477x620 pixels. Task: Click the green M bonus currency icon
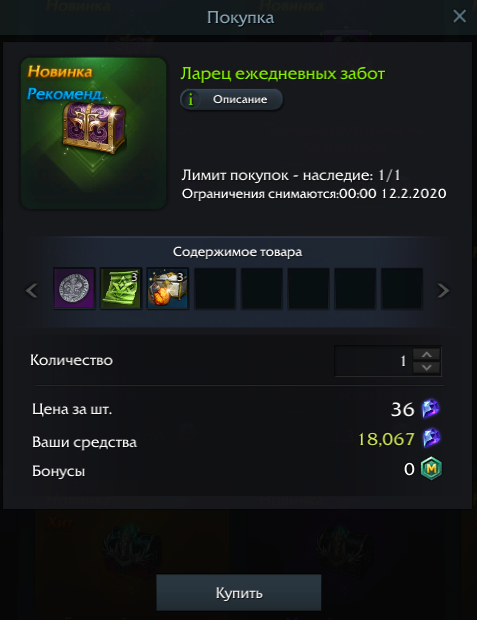click(x=432, y=469)
